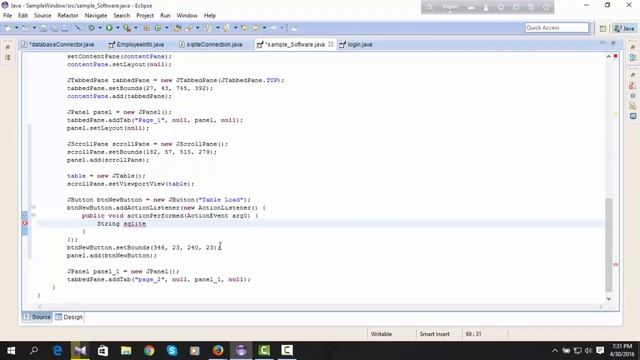Click the Quick Access input field

click(x=557, y=28)
